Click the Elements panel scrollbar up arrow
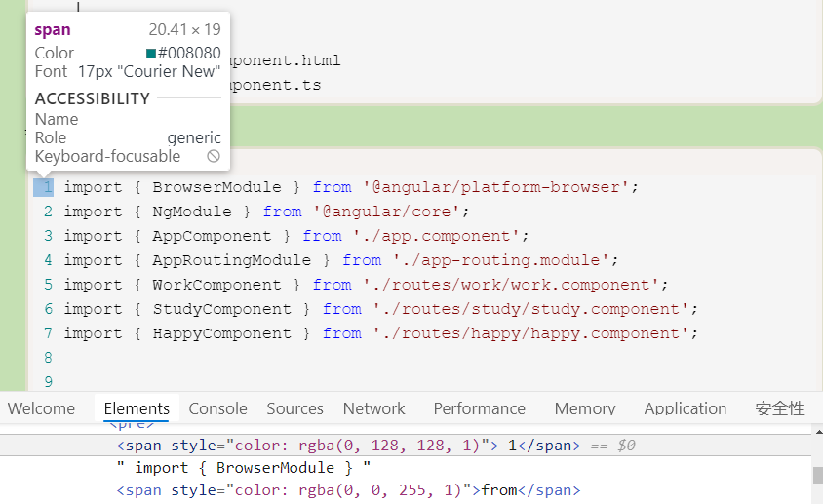 818,432
